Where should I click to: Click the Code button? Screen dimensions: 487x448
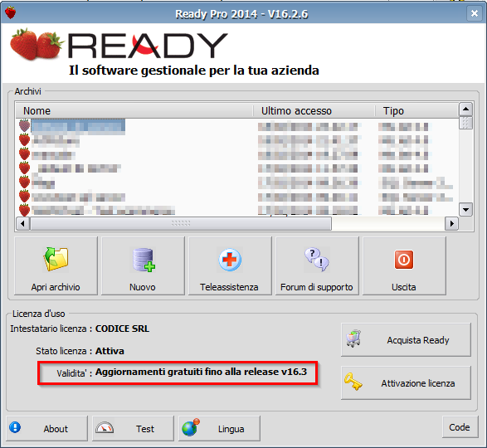460,427
